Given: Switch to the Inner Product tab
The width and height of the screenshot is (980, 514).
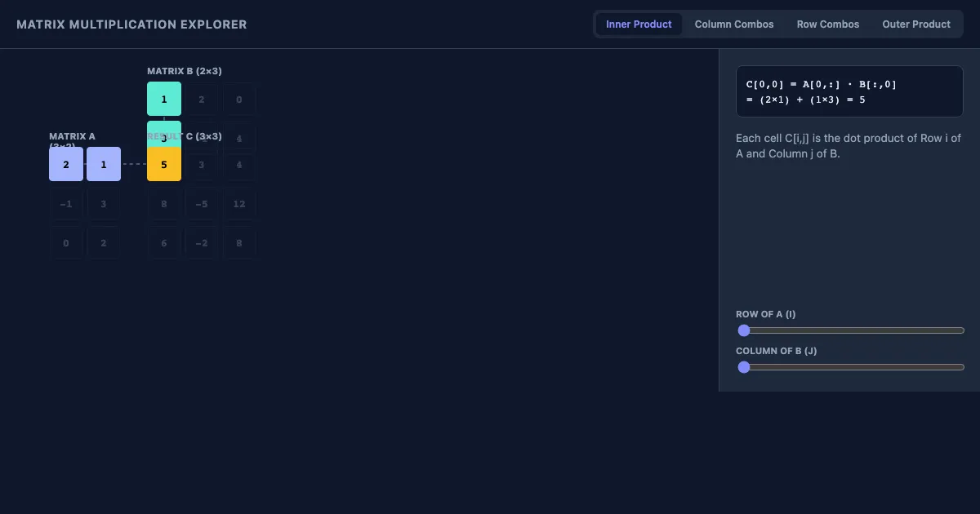Looking at the screenshot, I should pyautogui.click(x=639, y=24).
